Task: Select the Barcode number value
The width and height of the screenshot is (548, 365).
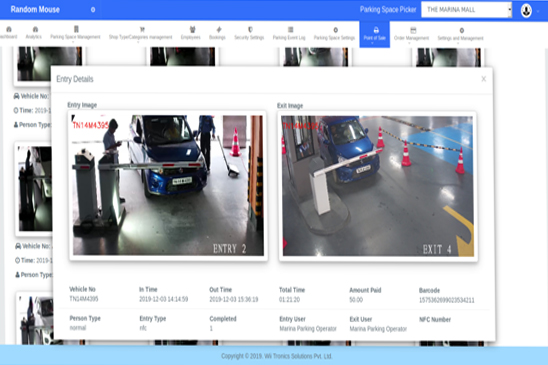Action: click(x=447, y=300)
